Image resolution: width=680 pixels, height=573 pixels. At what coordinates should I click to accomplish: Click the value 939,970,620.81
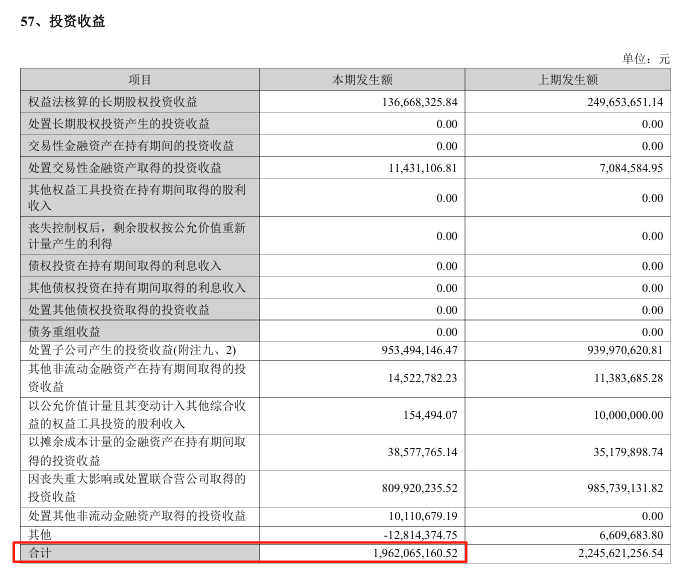coord(625,350)
